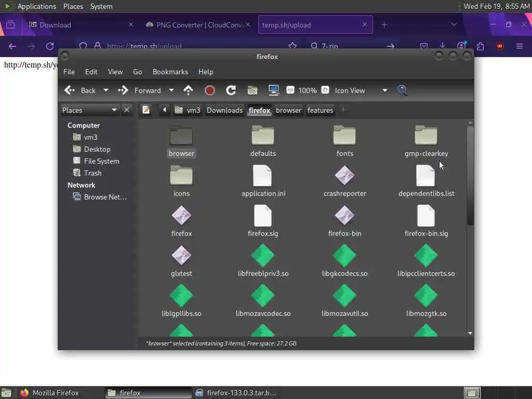This screenshot has height=399, width=532.
Task: Select the firefox-bin.sig file icon
Action: point(425,216)
